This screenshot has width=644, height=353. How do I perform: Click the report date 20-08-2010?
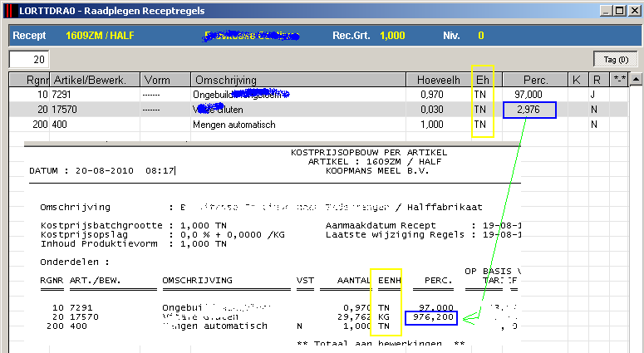click(x=105, y=171)
